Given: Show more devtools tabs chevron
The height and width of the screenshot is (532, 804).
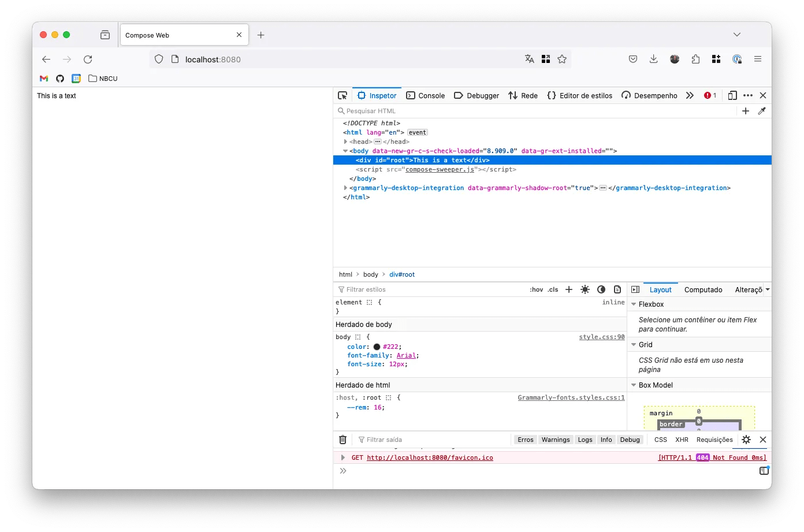Looking at the screenshot, I should tap(690, 95).
